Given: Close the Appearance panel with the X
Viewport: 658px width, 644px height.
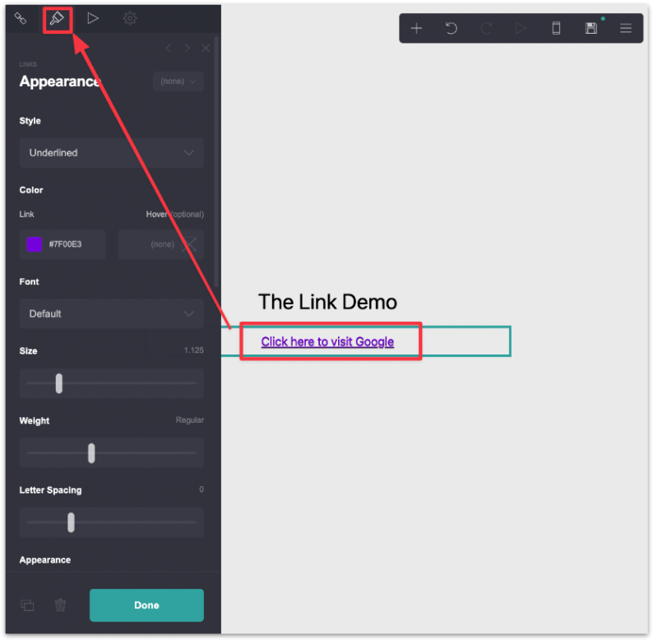Looking at the screenshot, I should [205, 48].
